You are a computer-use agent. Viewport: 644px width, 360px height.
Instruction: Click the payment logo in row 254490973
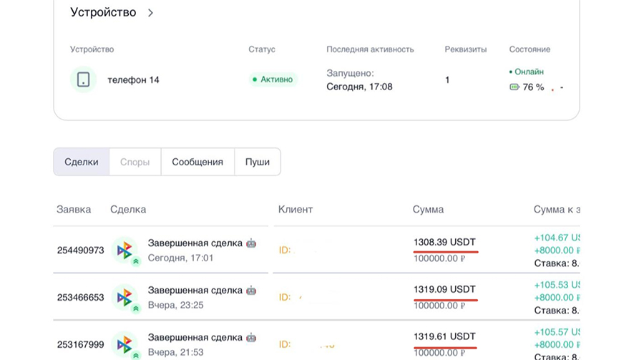click(125, 250)
